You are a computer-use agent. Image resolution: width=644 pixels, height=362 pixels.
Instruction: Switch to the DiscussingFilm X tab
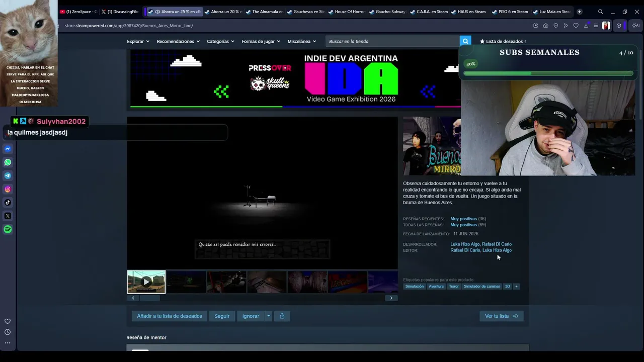tap(120, 12)
